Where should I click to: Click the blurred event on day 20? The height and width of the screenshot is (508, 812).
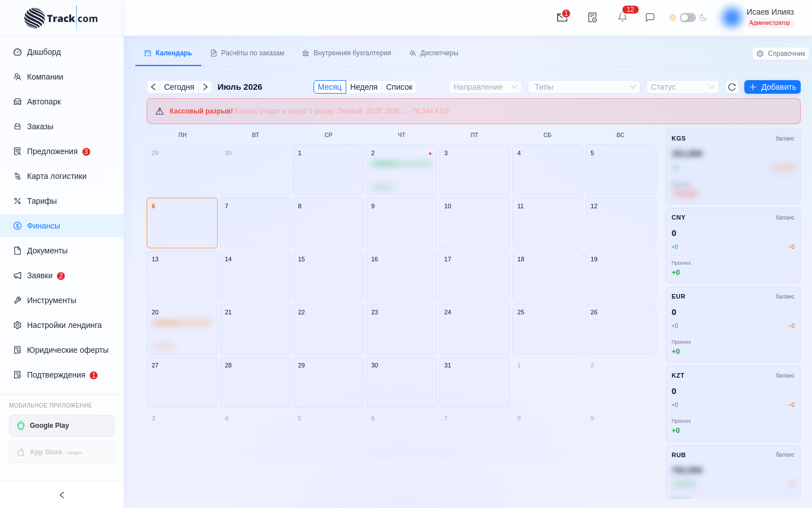pos(182,323)
